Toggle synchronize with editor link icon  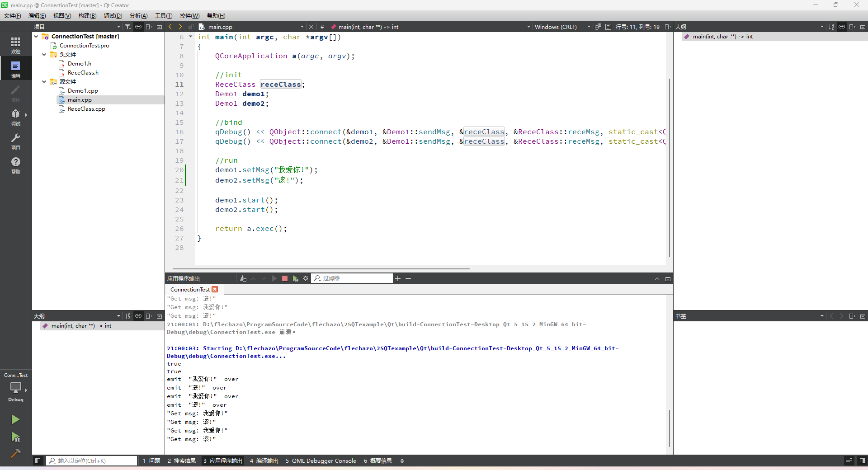click(138, 27)
